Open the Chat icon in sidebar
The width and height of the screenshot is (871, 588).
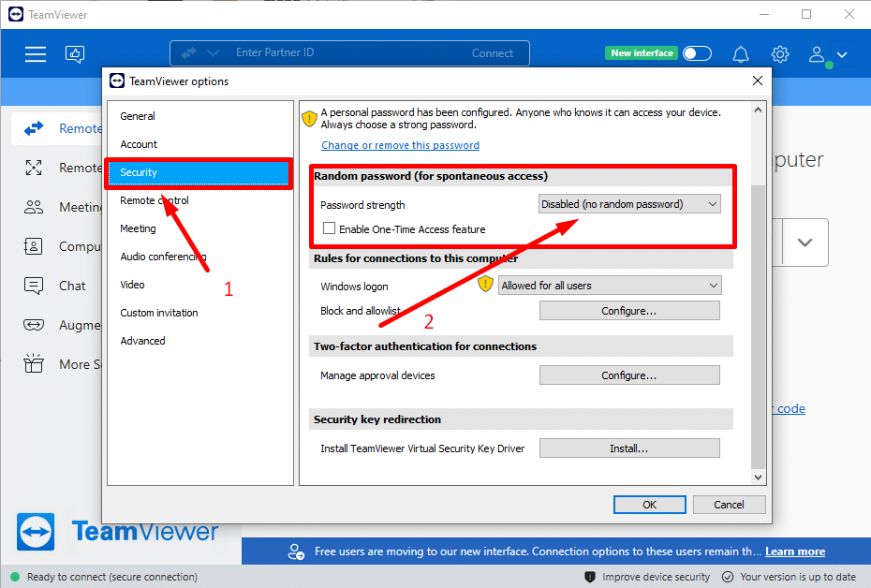click(x=34, y=286)
